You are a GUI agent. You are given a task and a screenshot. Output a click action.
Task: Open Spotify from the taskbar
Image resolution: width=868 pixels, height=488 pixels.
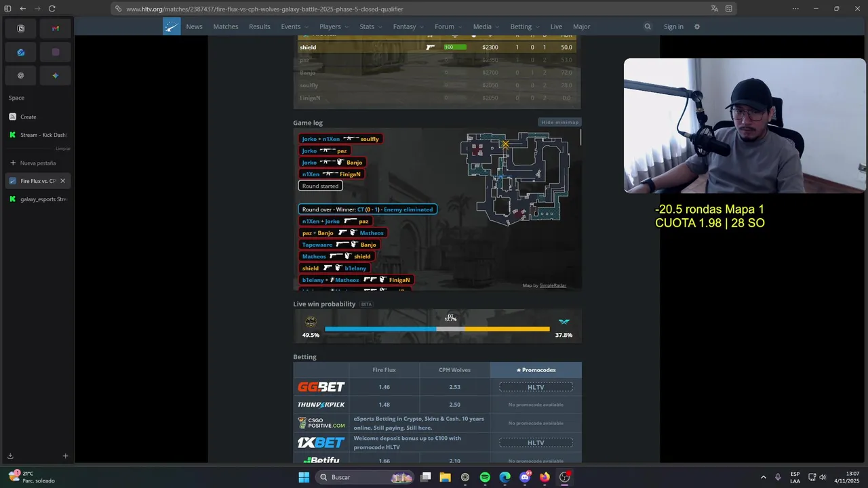click(x=485, y=477)
